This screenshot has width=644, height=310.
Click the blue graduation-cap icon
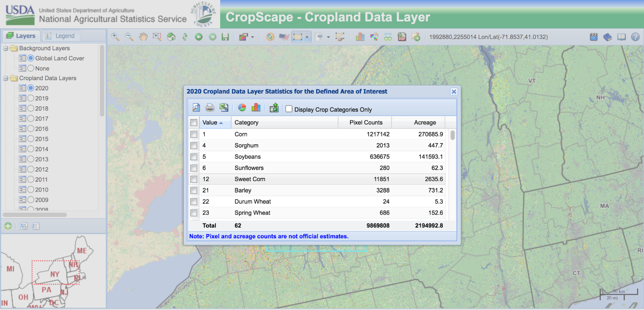coord(608,37)
